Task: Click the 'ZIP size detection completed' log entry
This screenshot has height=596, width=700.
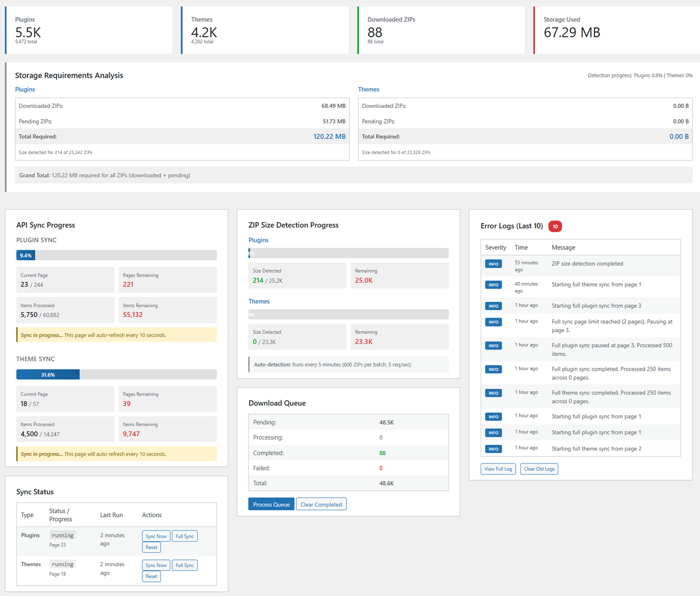Action: tap(580, 266)
